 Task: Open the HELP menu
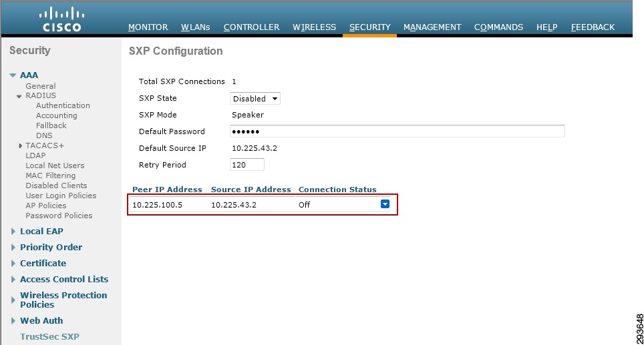point(546,27)
